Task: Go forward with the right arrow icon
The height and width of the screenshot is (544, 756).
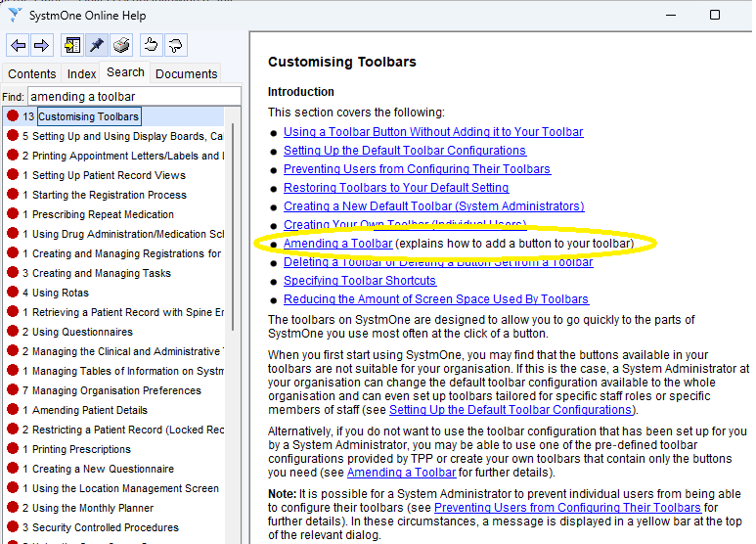Action: coord(41,46)
